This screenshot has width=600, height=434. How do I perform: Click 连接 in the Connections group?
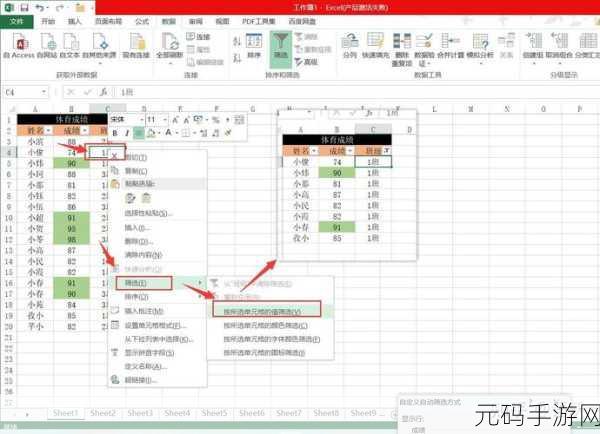coord(199,37)
